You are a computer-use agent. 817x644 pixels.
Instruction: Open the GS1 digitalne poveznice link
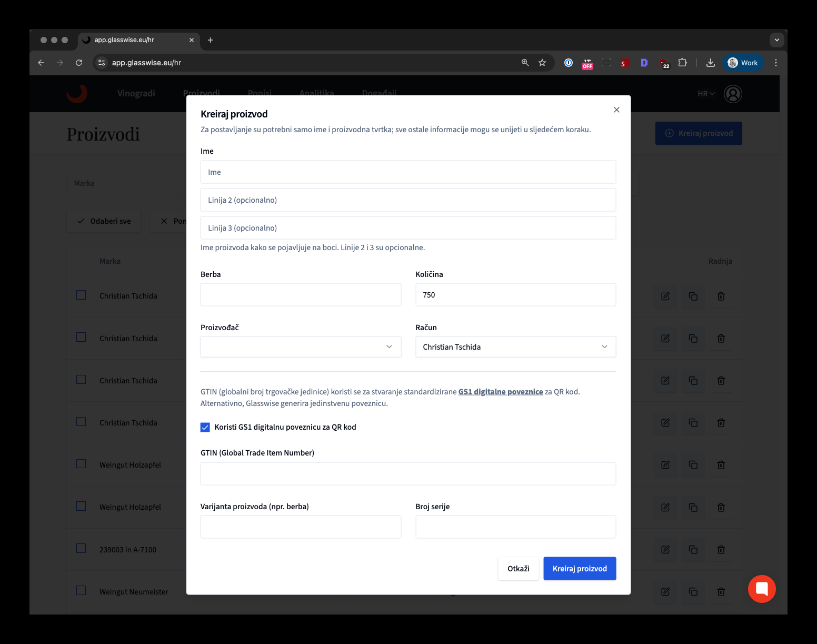pos(501,392)
